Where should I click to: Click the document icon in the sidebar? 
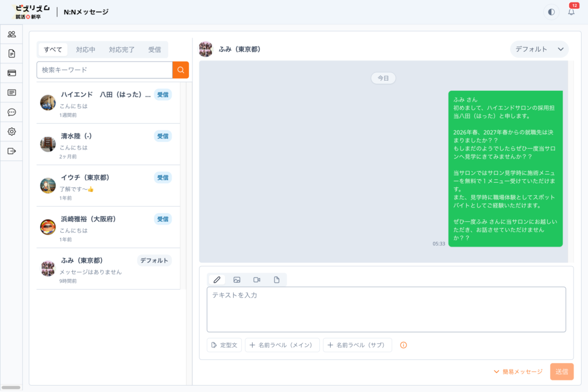(x=11, y=53)
